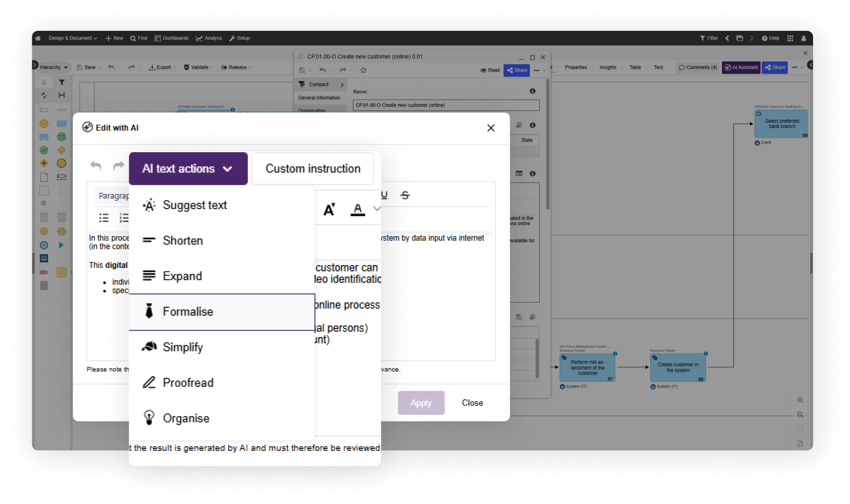Click the funnel filter icon in palette
Screen dimensions: 850x504
click(62, 82)
